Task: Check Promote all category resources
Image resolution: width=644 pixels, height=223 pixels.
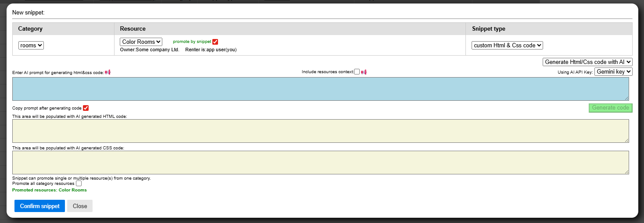Action: 79,184
